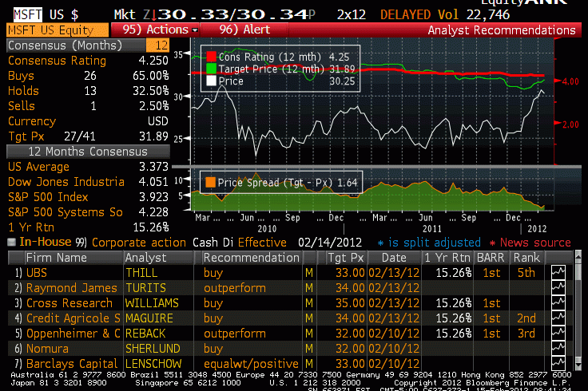This screenshot has width=588, height=391.
Task: Click the Recommendation column header
Action: (x=251, y=258)
